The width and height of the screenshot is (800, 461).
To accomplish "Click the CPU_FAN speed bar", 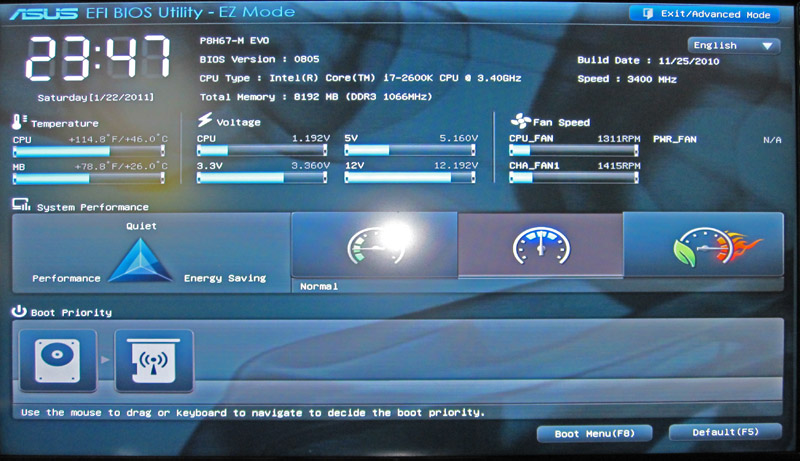I will click(574, 150).
